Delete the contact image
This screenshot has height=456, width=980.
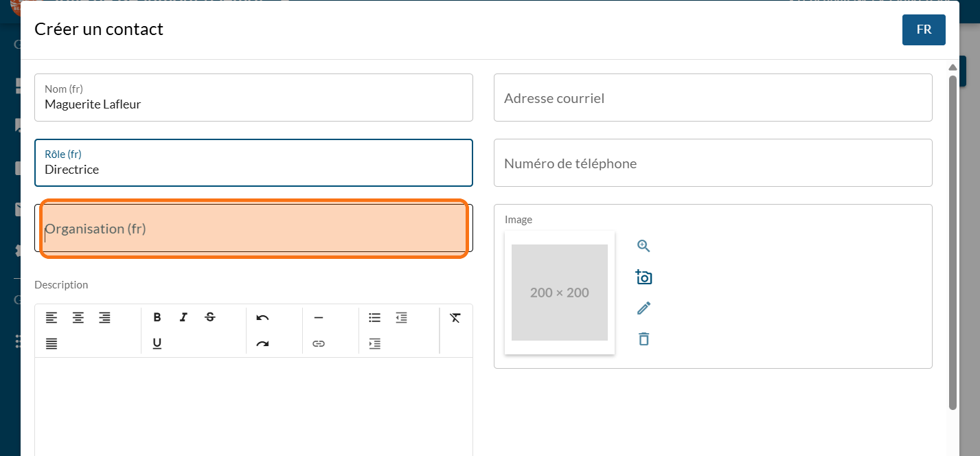tap(643, 339)
